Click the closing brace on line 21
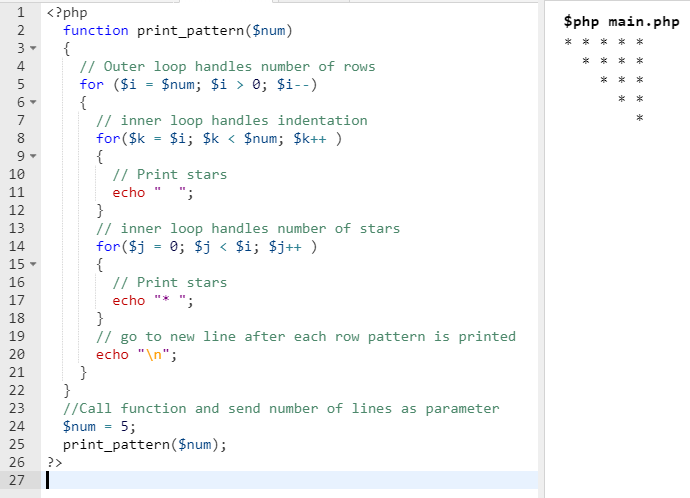Screen dimensions: 690x498 [84, 373]
